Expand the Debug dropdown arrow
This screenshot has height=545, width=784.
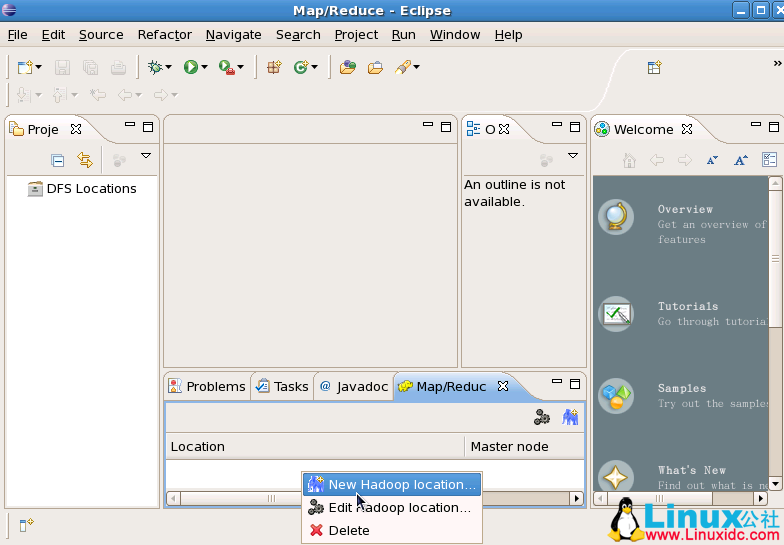(168, 67)
